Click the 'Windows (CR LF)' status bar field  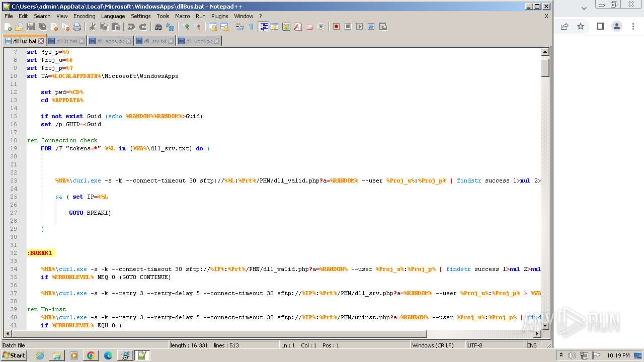[x=438, y=345]
